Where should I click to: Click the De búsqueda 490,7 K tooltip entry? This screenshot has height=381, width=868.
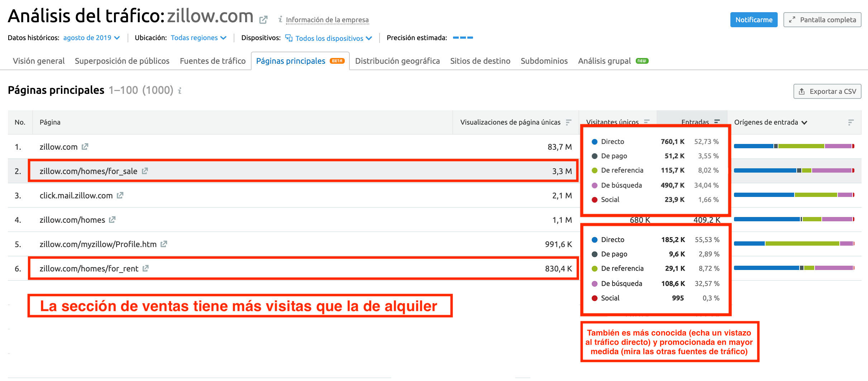click(655, 185)
